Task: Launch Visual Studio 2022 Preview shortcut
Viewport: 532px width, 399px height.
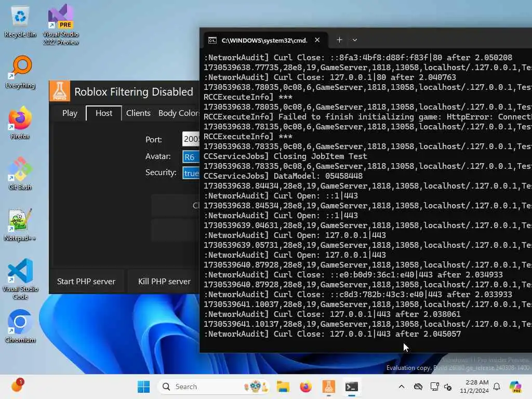Action: 61,24
